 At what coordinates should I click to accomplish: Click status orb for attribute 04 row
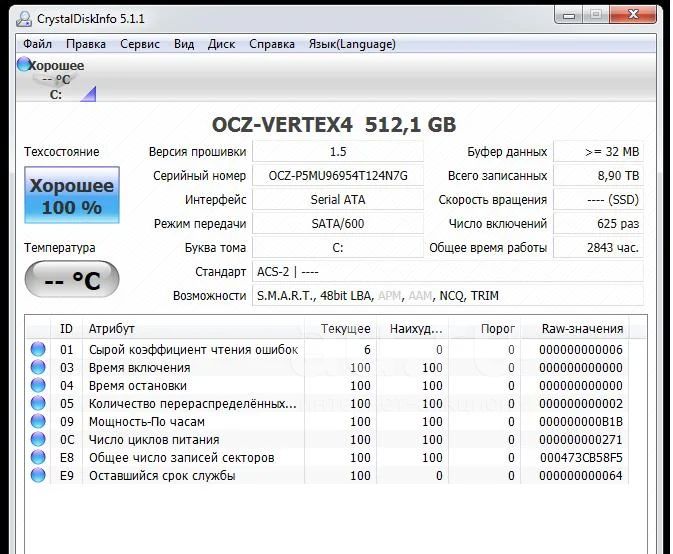(38, 385)
